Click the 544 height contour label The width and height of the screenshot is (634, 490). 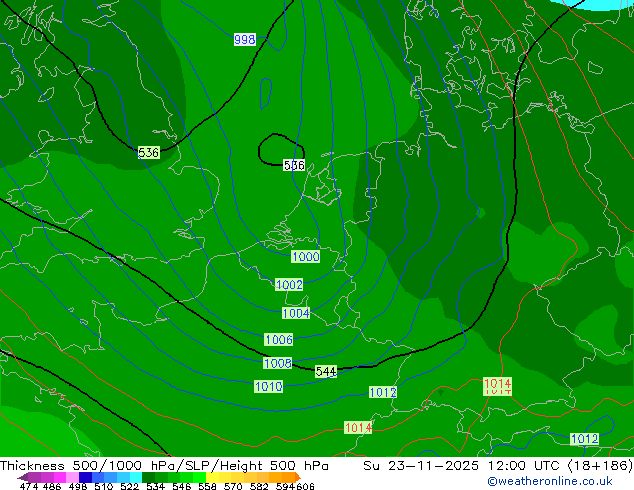tap(326, 371)
